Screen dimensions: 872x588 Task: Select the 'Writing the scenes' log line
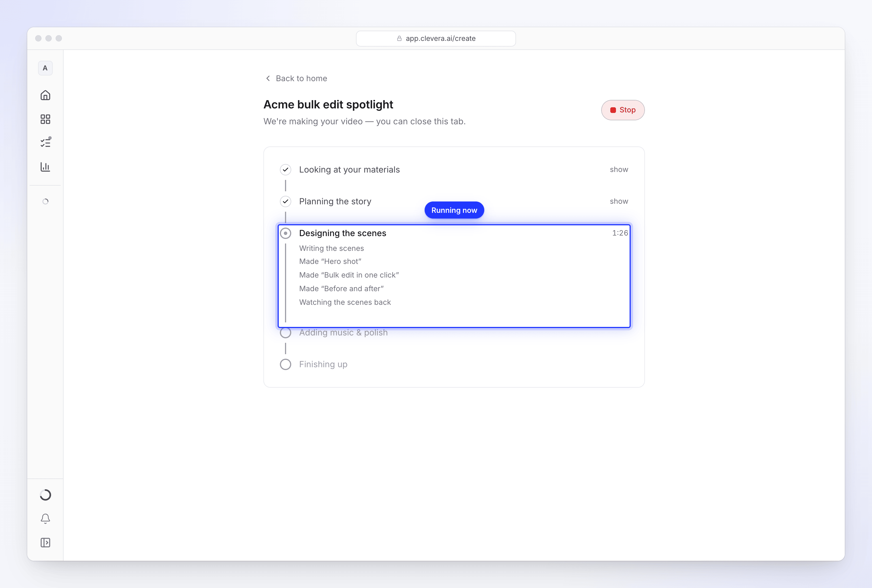tap(331, 248)
